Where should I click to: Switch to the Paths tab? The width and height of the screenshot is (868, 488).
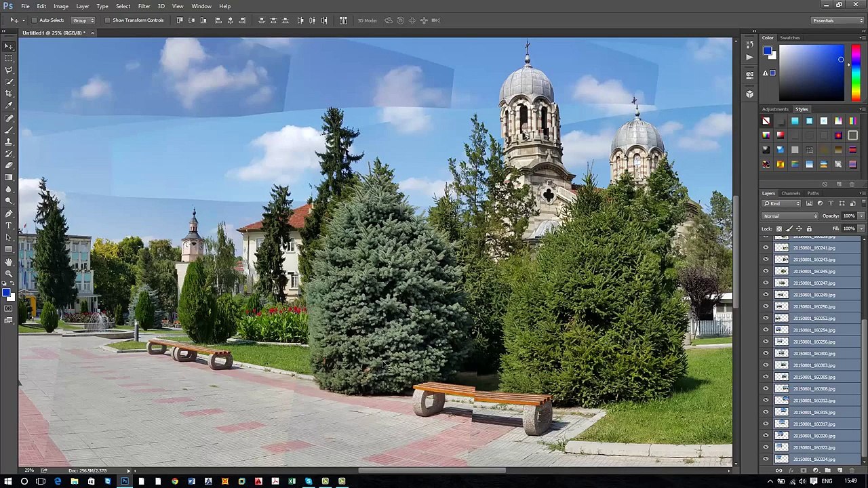tap(812, 193)
